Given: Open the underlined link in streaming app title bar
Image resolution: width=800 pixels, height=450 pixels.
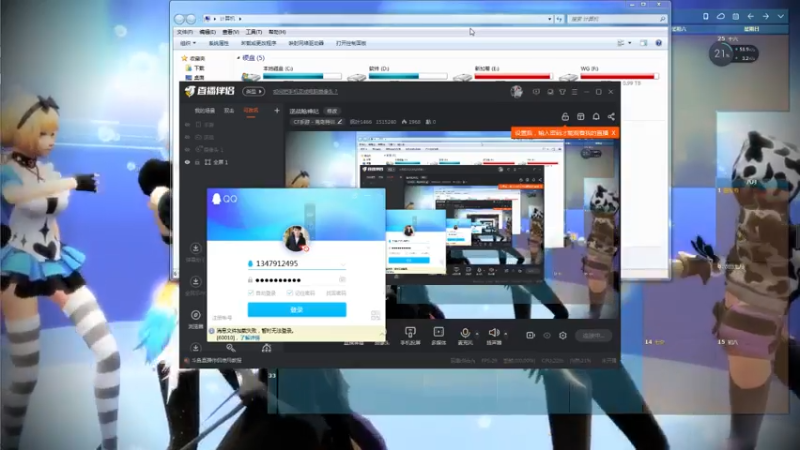Looking at the screenshot, I should click(305, 92).
